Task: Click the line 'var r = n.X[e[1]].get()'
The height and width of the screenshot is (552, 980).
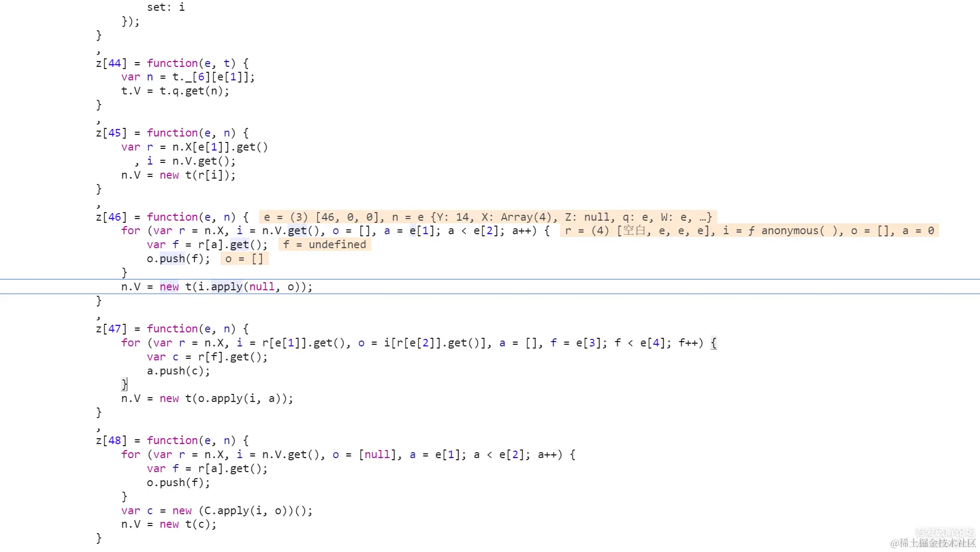Action: click(194, 147)
